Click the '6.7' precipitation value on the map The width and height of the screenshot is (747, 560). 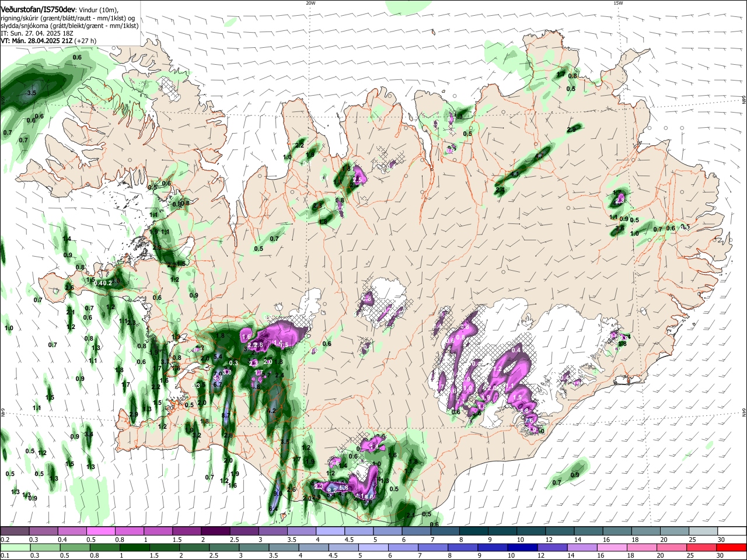coord(217,384)
